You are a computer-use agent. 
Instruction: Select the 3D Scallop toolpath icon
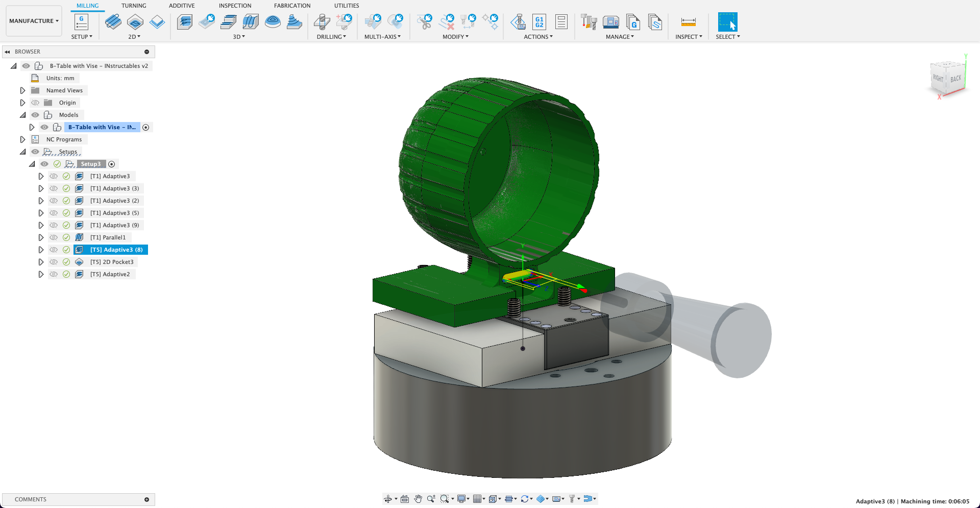click(273, 22)
